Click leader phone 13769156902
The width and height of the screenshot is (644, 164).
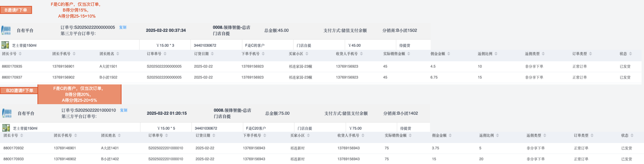point(63,77)
